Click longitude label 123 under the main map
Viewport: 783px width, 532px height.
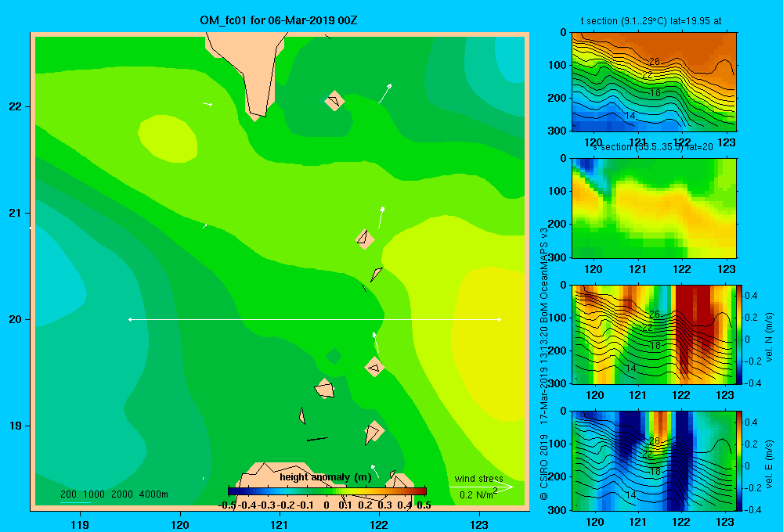click(479, 524)
